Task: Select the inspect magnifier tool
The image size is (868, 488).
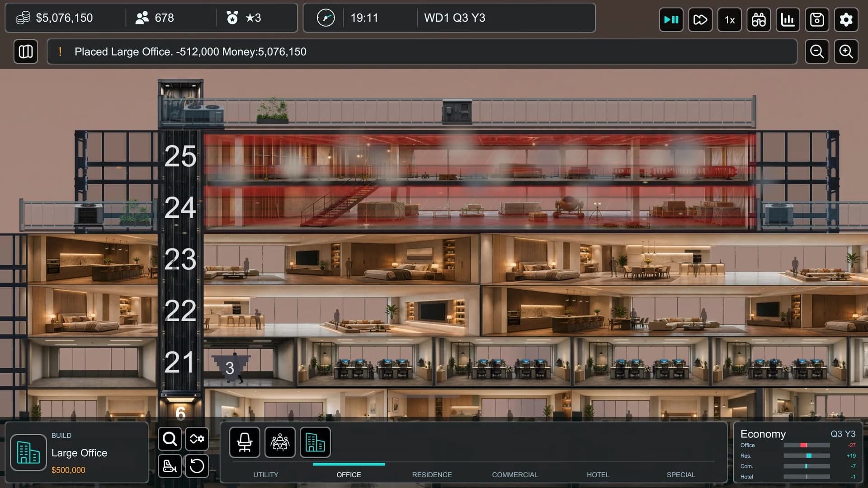Action: pyautogui.click(x=170, y=439)
